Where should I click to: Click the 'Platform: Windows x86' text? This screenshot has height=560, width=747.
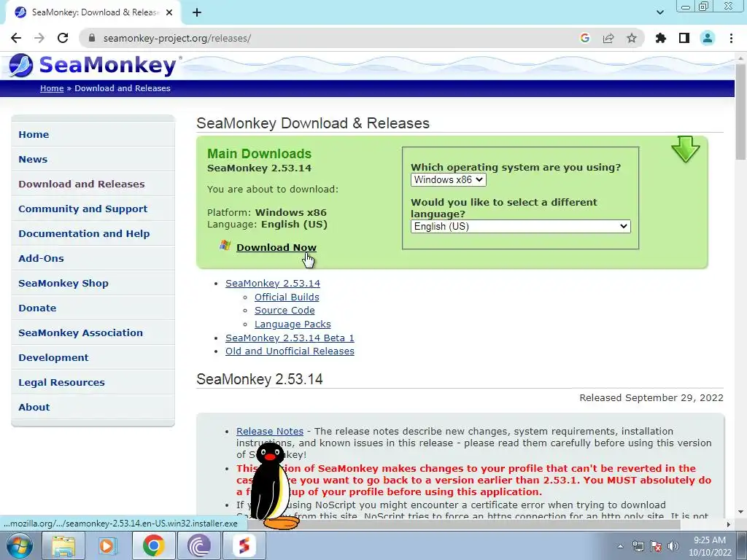click(x=267, y=212)
